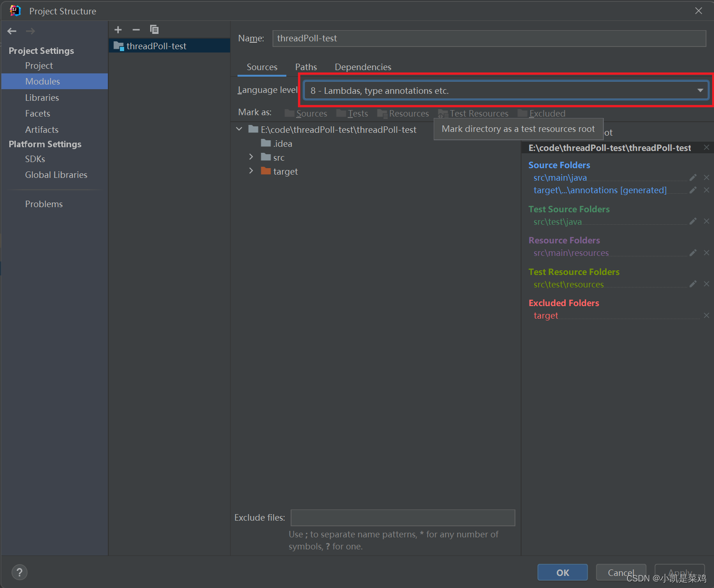Viewport: 714px width, 588px height.
Task: Edit src\test\resources folder properties
Action: pos(693,284)
